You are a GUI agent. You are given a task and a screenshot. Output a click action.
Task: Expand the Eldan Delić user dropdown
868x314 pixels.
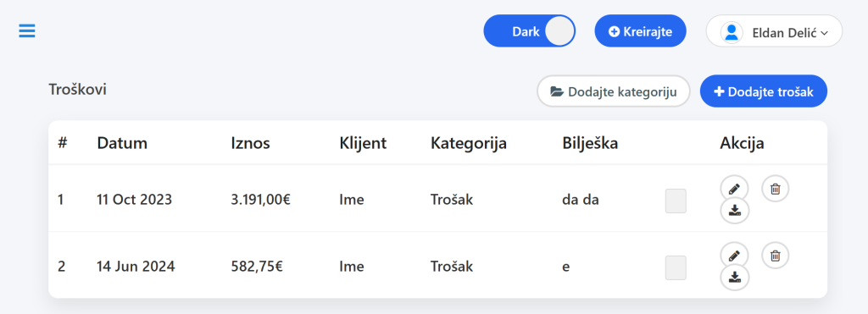(x=774, y=31)
